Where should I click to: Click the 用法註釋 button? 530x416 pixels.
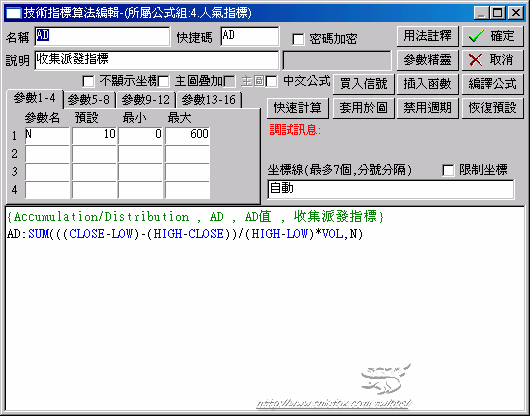[427, 36]
